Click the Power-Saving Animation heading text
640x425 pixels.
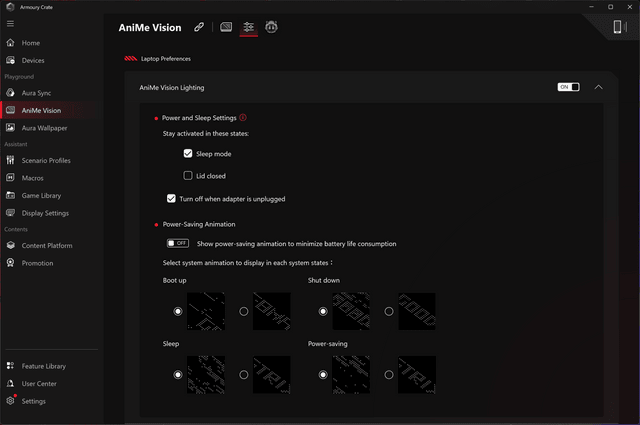click(x=199, y=224)
